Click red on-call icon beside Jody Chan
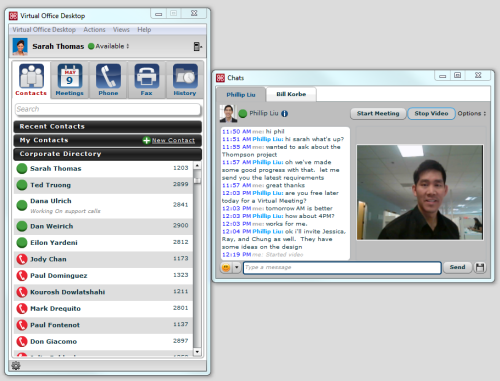The image size is (500, 381). coord(22,259)
